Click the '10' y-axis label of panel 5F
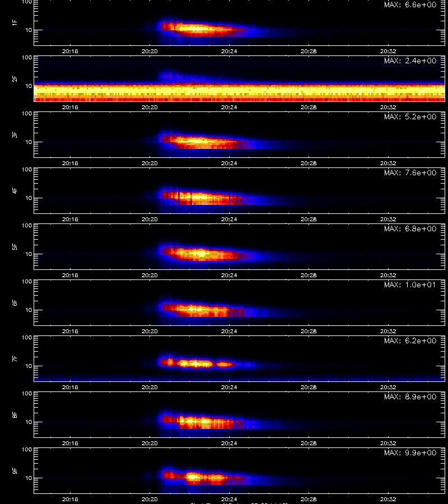The width and height of the screenshot is (448, 504). [29, 254]
